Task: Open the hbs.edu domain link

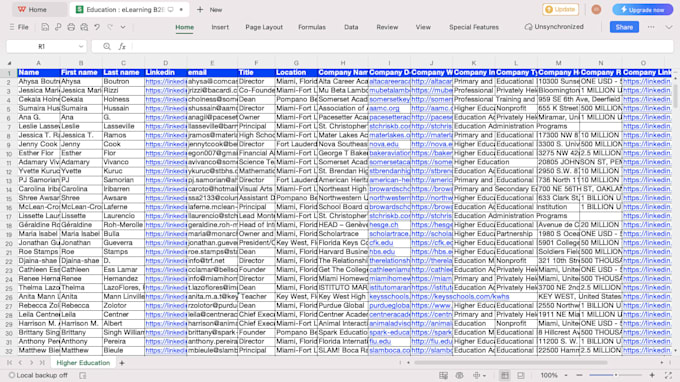Action: (382, 251)
